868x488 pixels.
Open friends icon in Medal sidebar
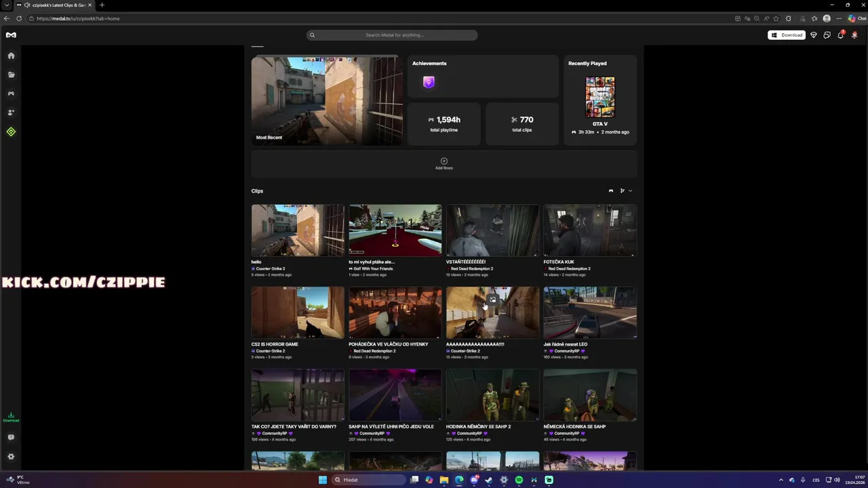11,113
